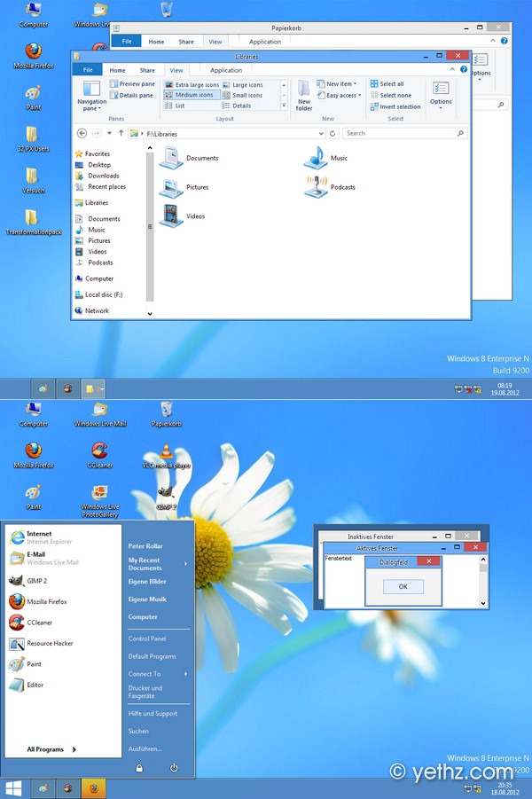Click the scrollbar in the Aktives Fenster window
This screenshot has width=532, height=799.
(x=483, y=581)
